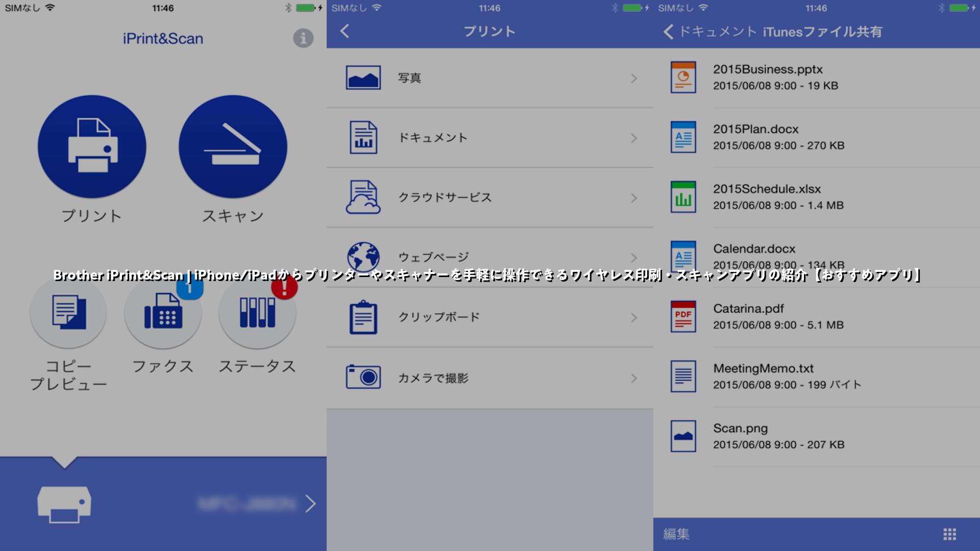Tap the カメラで撮影 camera icon
The image size is (980, 551).
[363, 377]
